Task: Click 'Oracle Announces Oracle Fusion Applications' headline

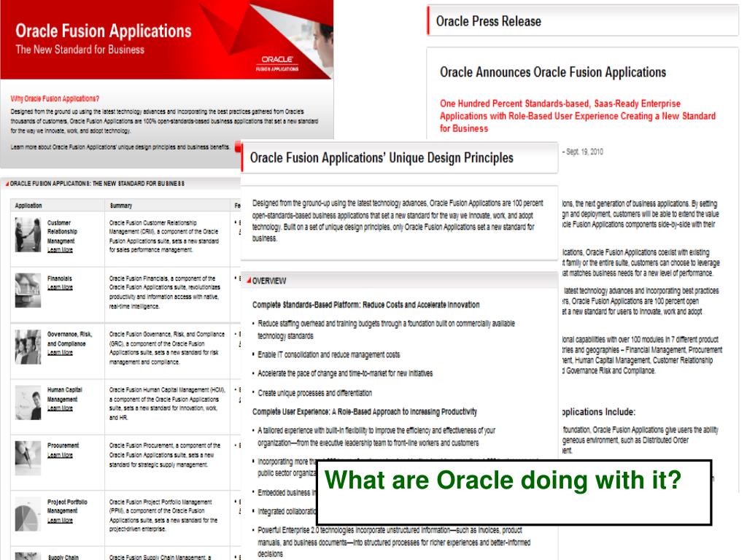Action: [x=553, y=72]
